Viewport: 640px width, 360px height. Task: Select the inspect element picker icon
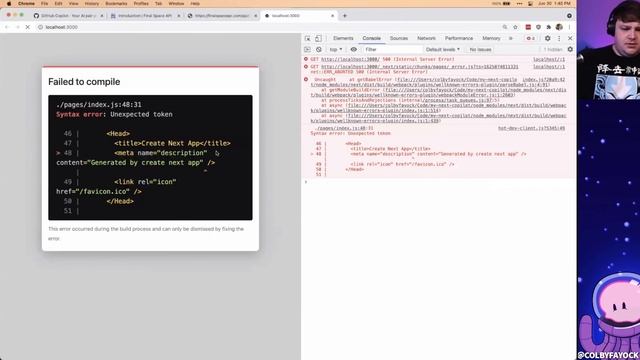(307, 38)
